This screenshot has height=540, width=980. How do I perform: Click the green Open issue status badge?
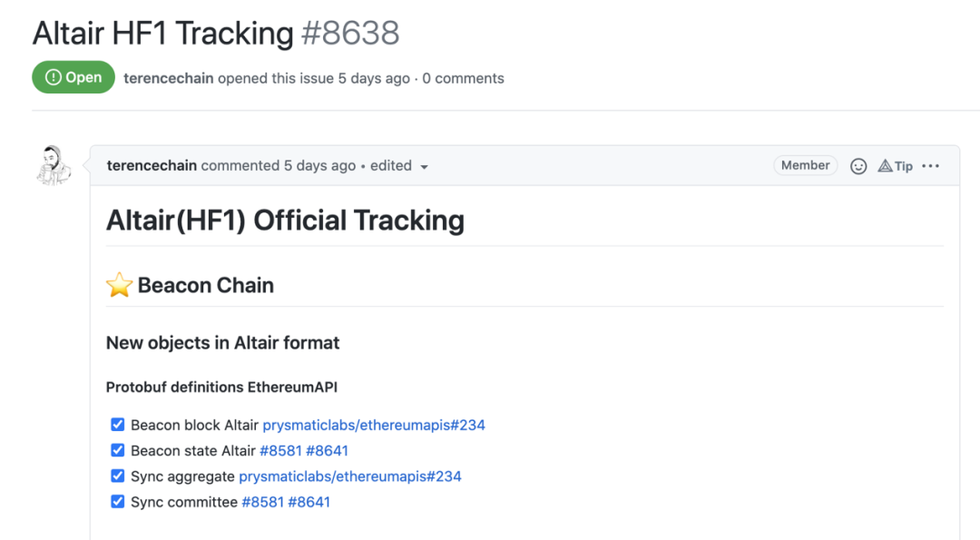point(73,77)
